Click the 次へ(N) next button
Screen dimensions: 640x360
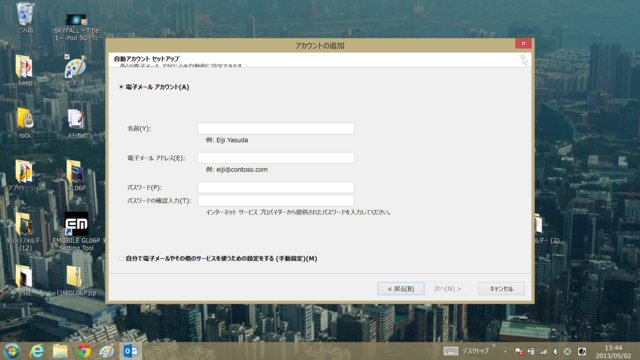click(x=447, y=289)
